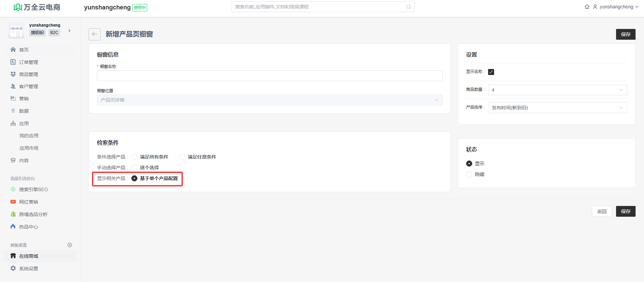Click the top-right 保存 button

[625, 34]
